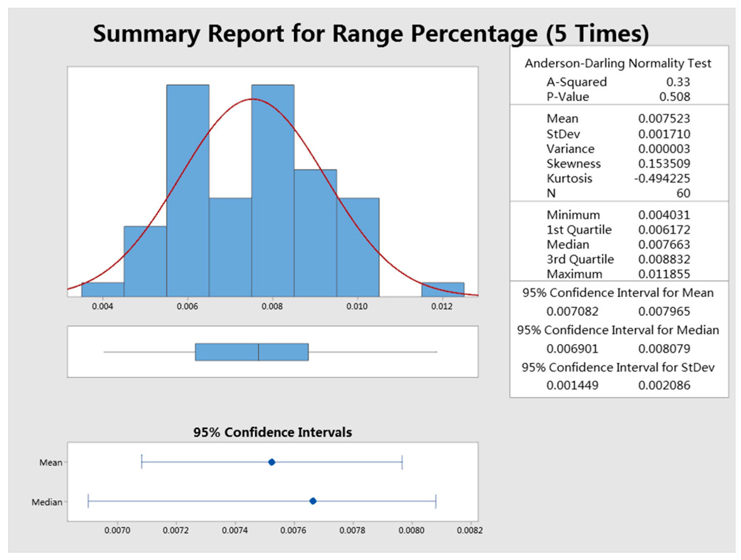Screen dimensions: 741x560
Task: Click the left half of boxplot box
Action: 227,352
